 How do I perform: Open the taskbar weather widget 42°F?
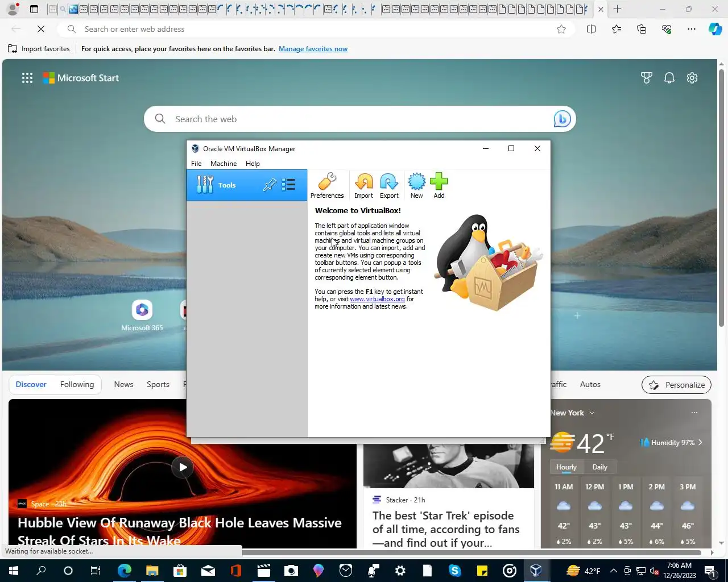point(584,571)
